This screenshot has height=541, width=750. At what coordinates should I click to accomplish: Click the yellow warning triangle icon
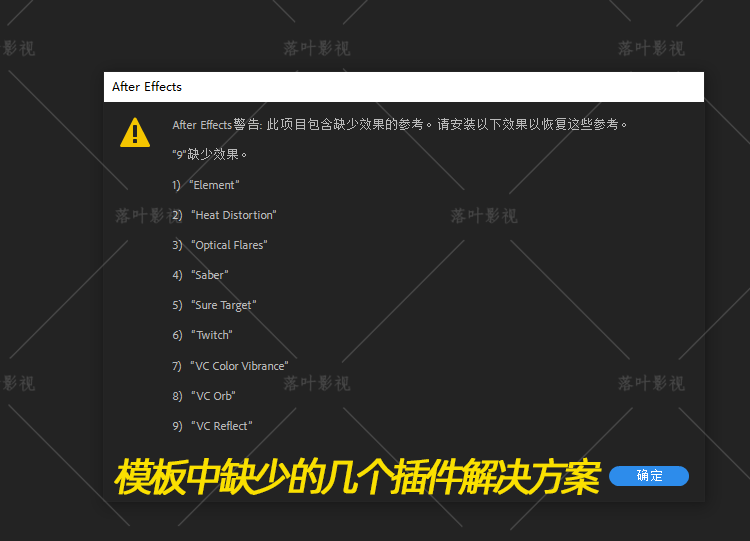tap(135, 132)
